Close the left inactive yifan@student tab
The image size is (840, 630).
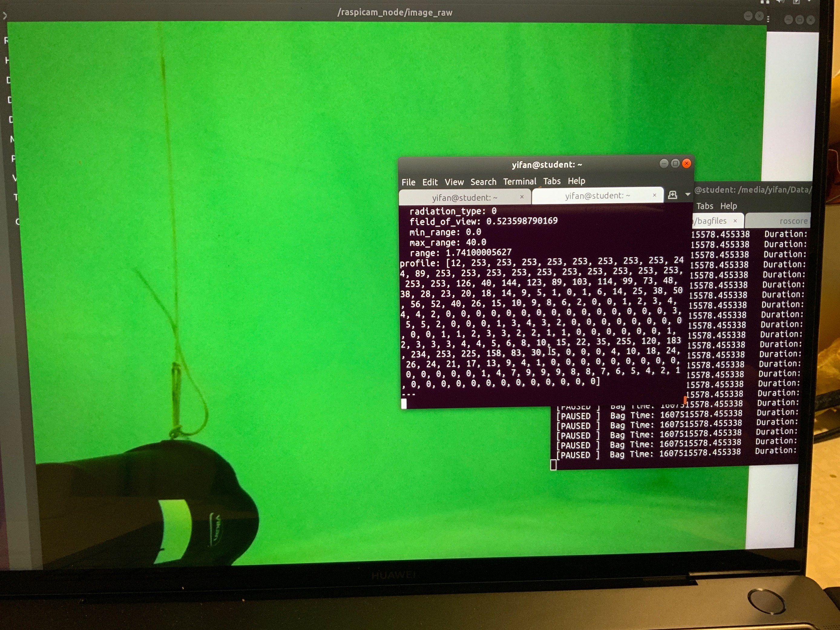point(522,197)
